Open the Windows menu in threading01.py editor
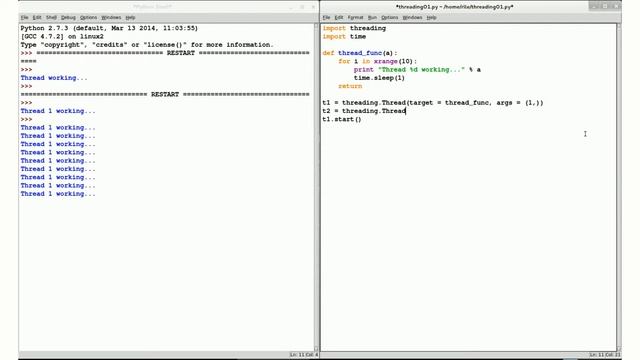The width and height of the screenshot is (640, 360). tap(412, 18)
